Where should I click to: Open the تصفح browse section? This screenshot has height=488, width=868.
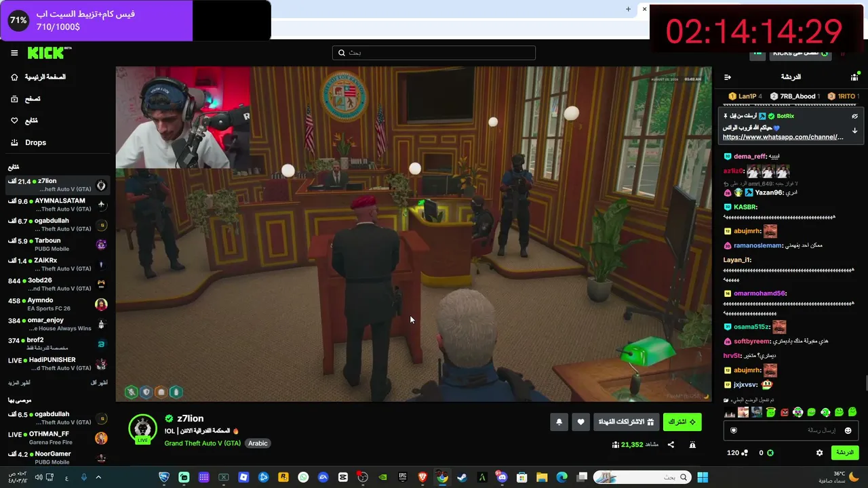(x=27, y=99)
